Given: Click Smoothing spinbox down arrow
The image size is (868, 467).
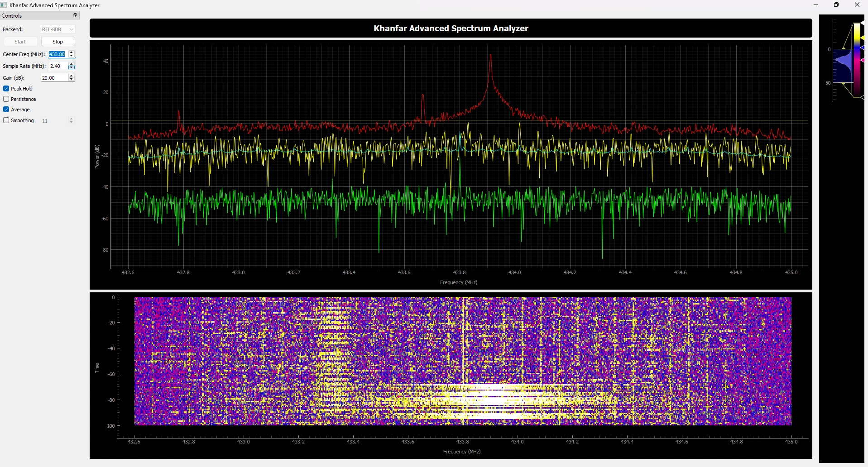Looking at the screenshot, I should pyautogui.click(x=71, y=123).
